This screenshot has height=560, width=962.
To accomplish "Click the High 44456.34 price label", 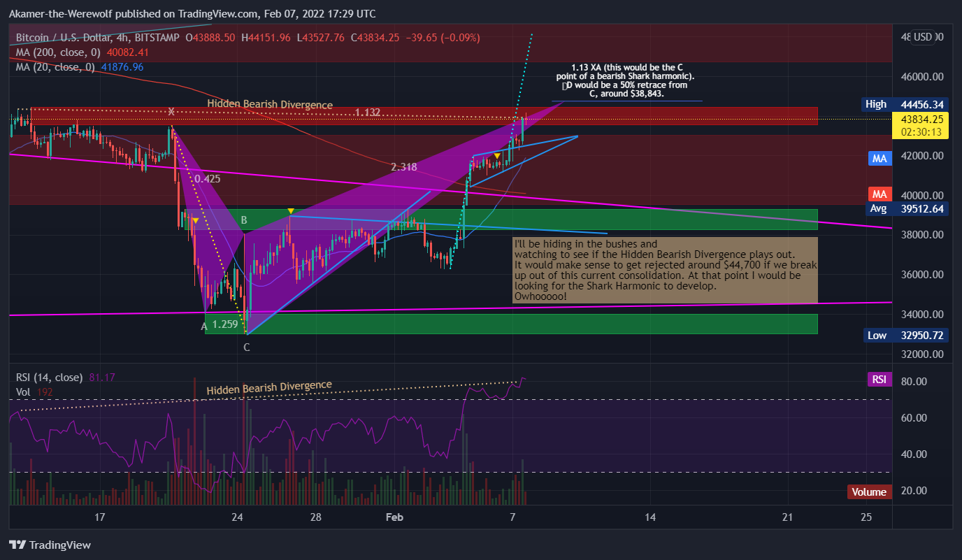I will (905, 104).
